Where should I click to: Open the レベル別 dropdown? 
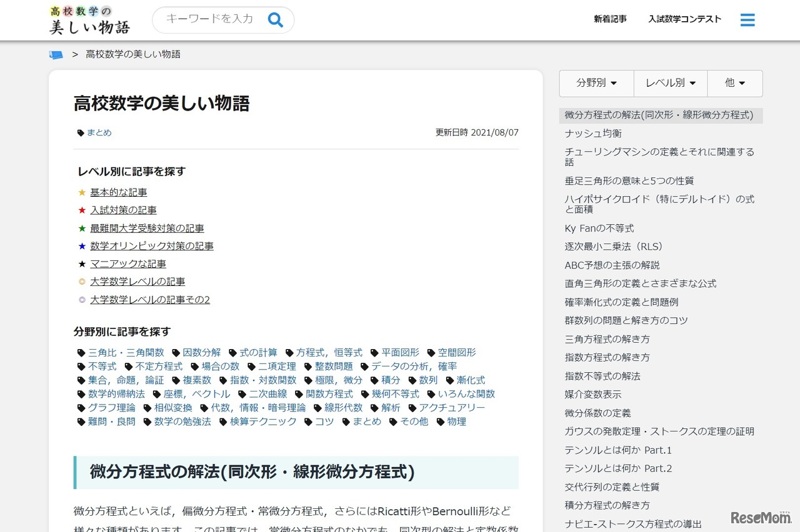click(669, 83)
